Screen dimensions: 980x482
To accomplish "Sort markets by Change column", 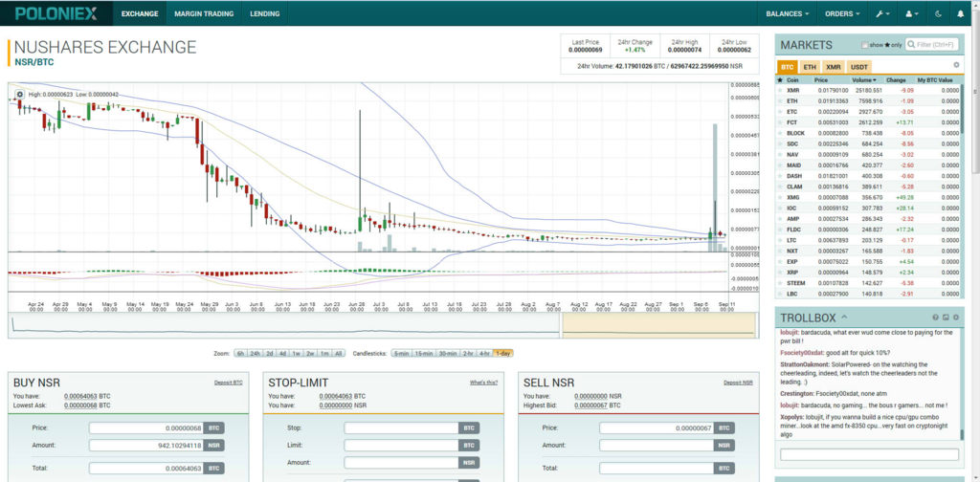I will 896,80.
